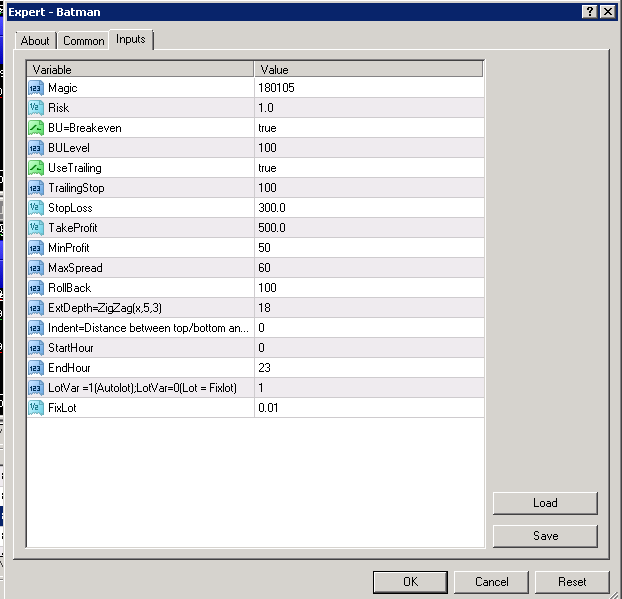Click the Variable column header
This screenshot has height=599, width=622.
pos(140,69)
